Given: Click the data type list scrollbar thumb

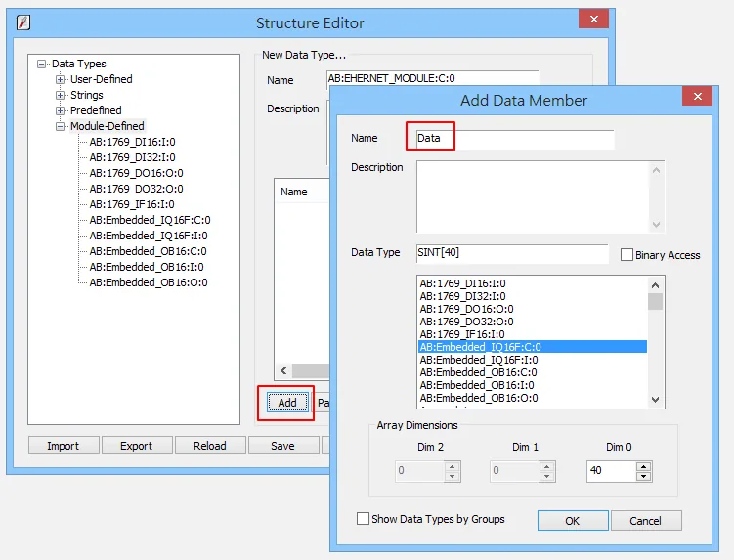Looking at the screenshot, I should coord(656,301).
